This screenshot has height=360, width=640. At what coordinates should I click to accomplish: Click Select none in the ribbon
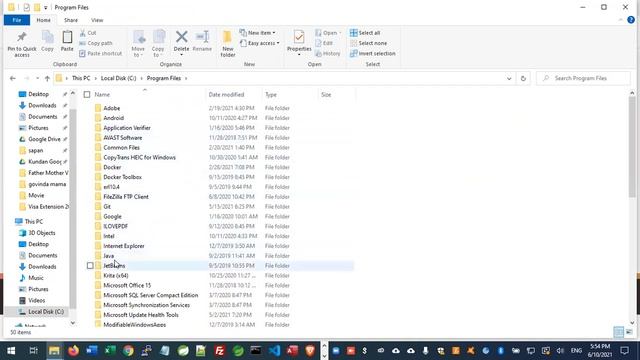pos(369,43)
